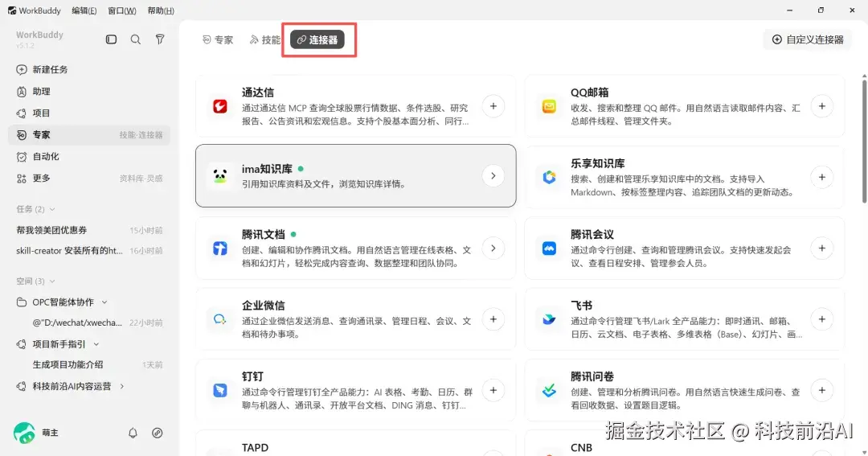Click the 通达信 red logo icon
The height and width of the screenshot is (456, 868).
pyautogui.click(x=219, y=106)
